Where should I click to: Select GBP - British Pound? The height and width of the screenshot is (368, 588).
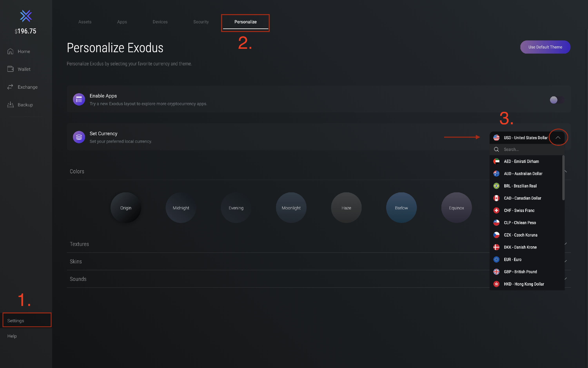(526, 272)
